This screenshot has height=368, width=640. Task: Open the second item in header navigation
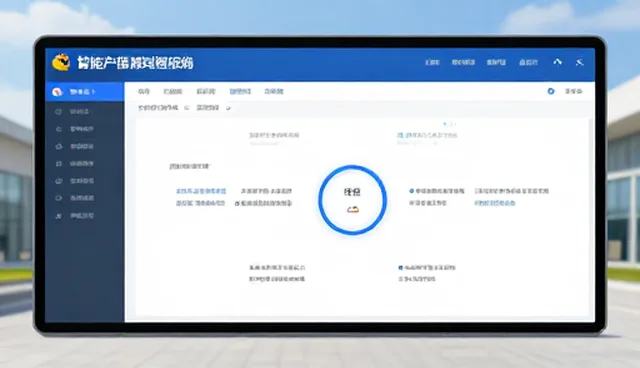[x=463, y=62]
